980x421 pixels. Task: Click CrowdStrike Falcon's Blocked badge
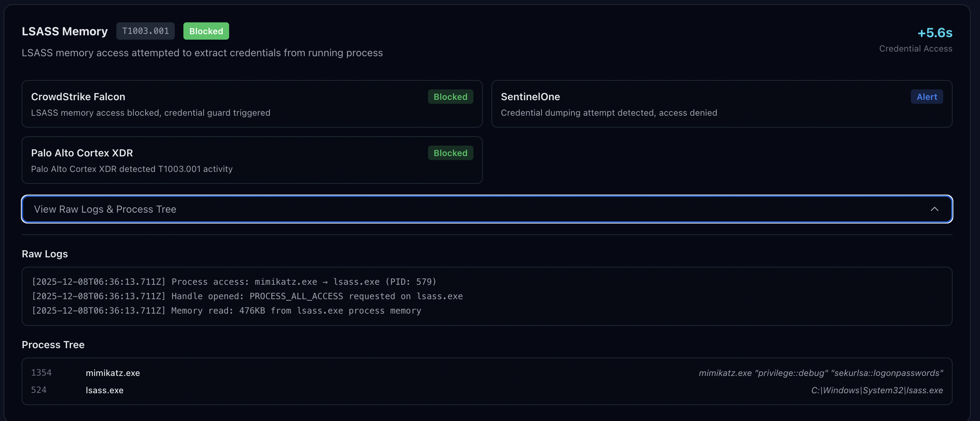pyautogui.click(x=450, y=97)
